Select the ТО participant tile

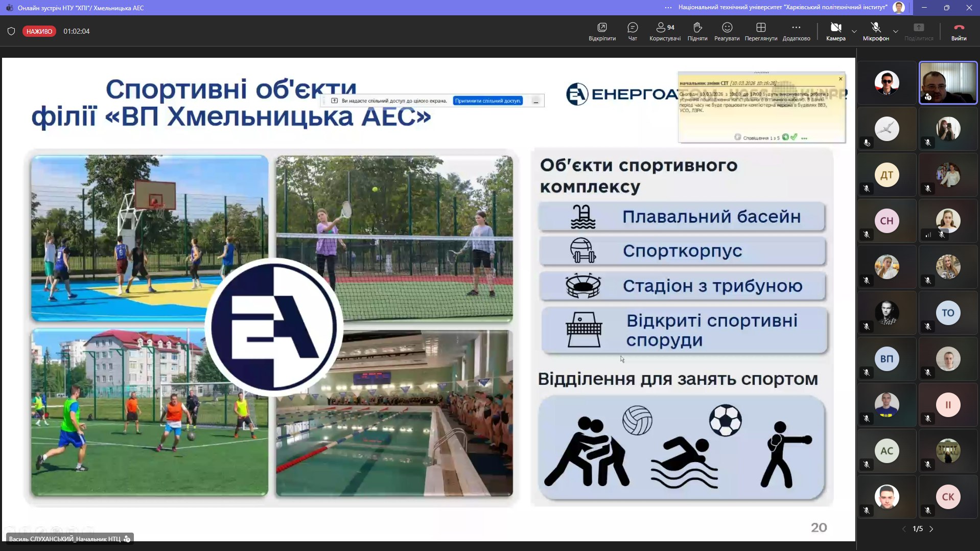tap(948, 313)
